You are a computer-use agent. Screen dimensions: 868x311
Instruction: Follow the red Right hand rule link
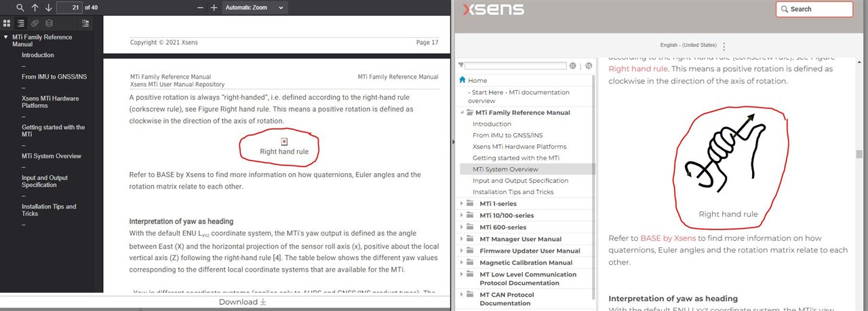click(x=638, y=69)
